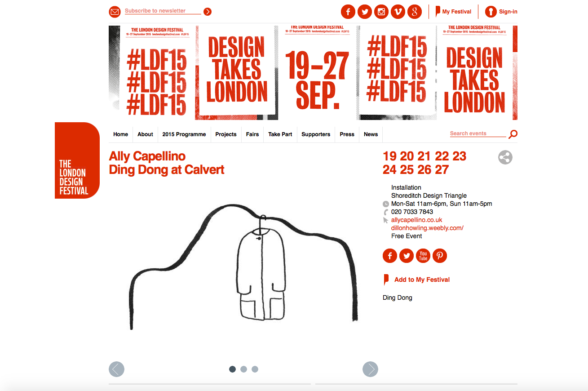The width and height of the screenshot is (588, 391).
Task: Click the Search events field
Action: point(478,133)
